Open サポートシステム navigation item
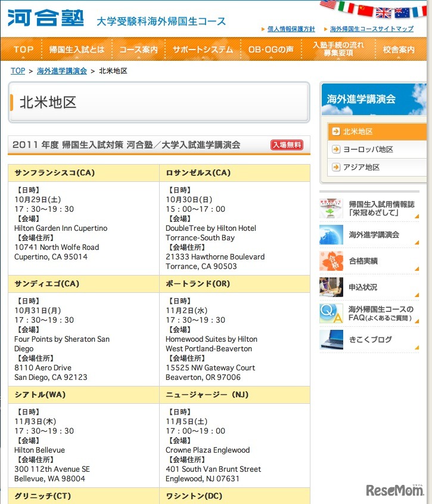The width and height of the screenshot is (432, 504). (203, 49)
